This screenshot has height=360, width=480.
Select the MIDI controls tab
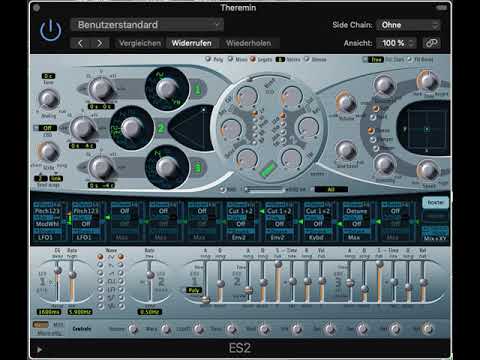pos(58,324)
